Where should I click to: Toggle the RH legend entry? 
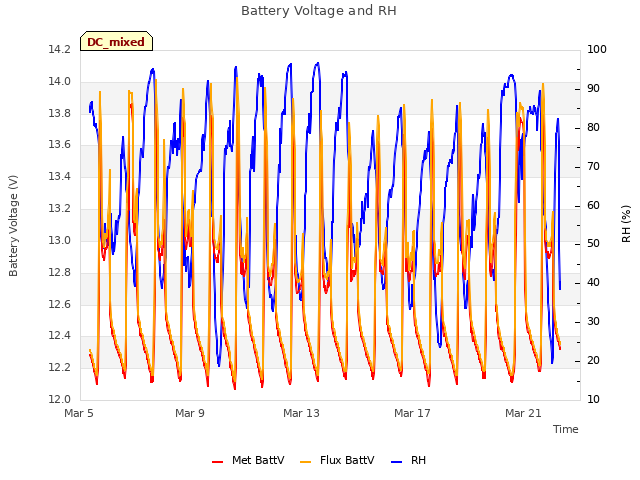[x=409, y=460]
